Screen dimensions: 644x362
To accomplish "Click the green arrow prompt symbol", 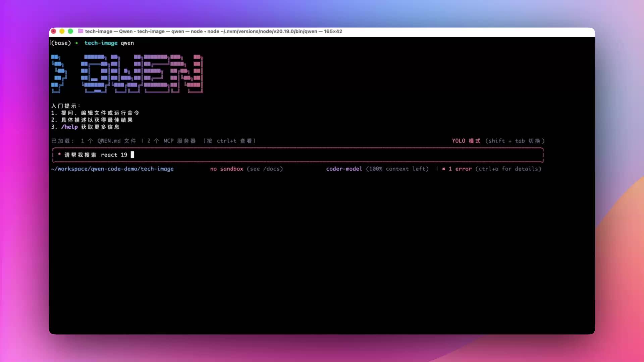I will pyautogui.click(x=76, y=43).
